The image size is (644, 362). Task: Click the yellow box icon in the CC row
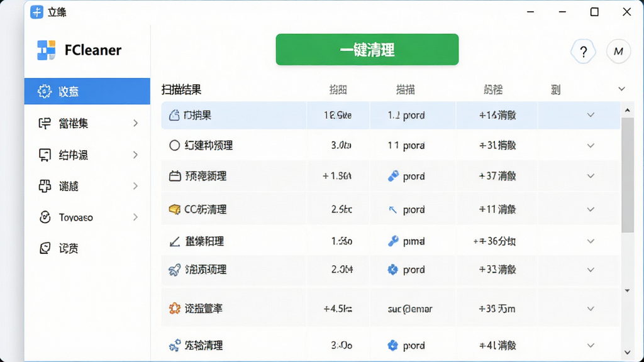(x=175, y=209)
